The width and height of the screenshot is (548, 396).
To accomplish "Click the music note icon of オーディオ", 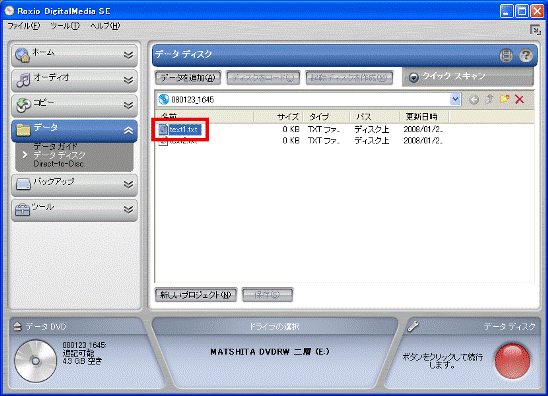I will click(23, 80).
